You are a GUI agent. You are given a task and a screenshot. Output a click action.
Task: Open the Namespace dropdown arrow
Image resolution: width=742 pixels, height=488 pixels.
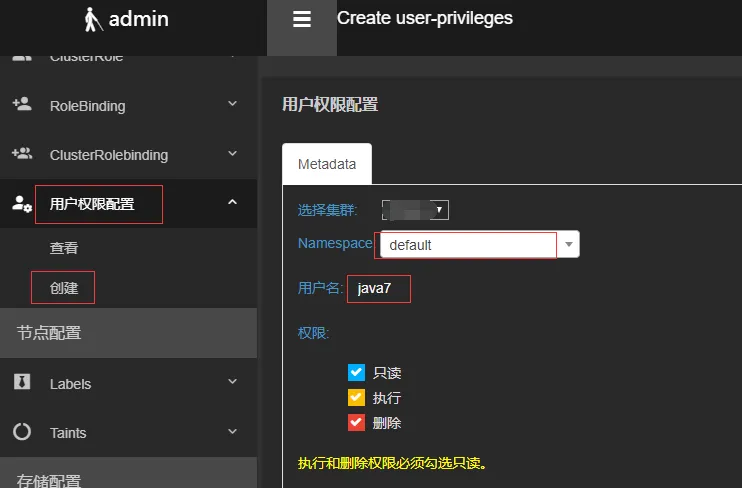pyautogui.click(x=569, y=244)
